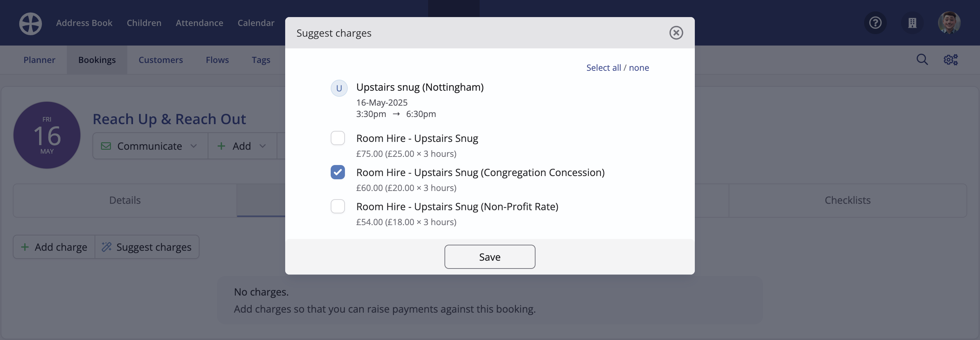Click the £60.00 price line
This screenshot has height=340, width=980.
[406, 188]
